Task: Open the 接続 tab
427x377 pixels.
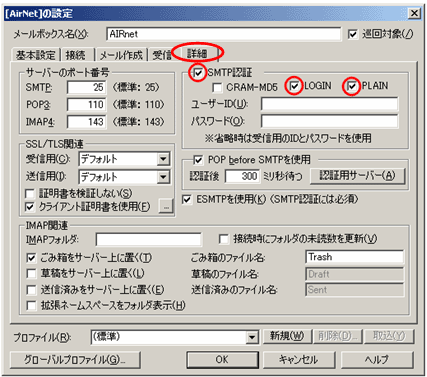Action: tap(77, 55)
